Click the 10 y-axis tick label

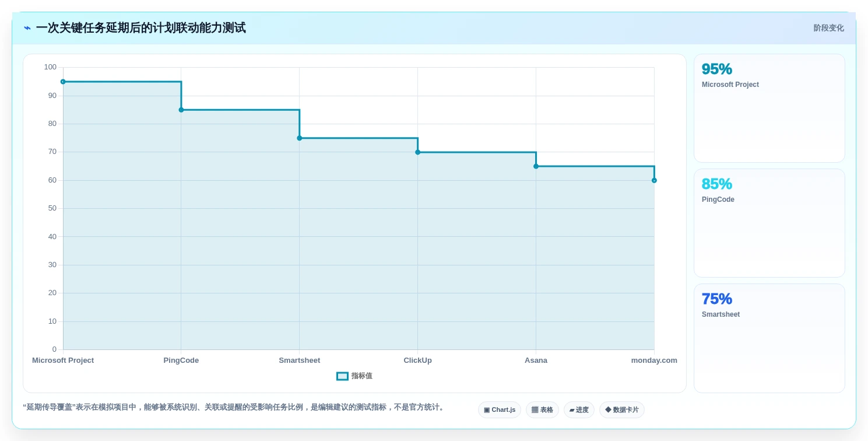click(x=52, y=321)
